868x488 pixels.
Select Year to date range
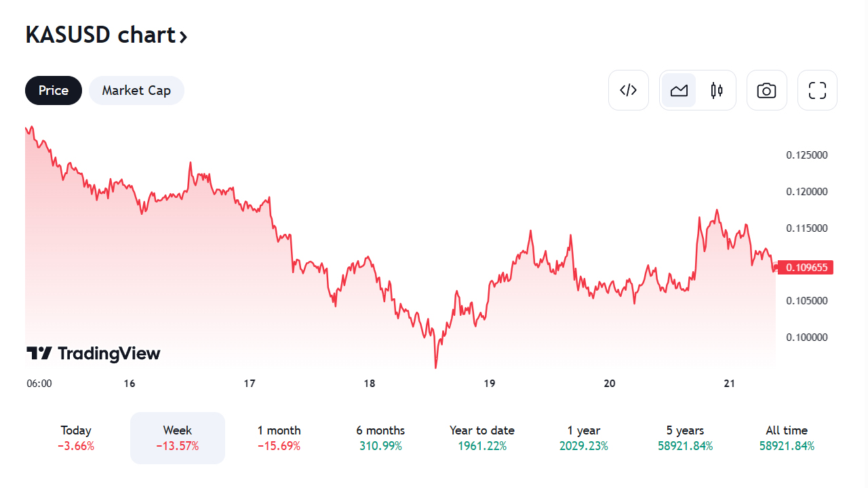coord(482,438)
